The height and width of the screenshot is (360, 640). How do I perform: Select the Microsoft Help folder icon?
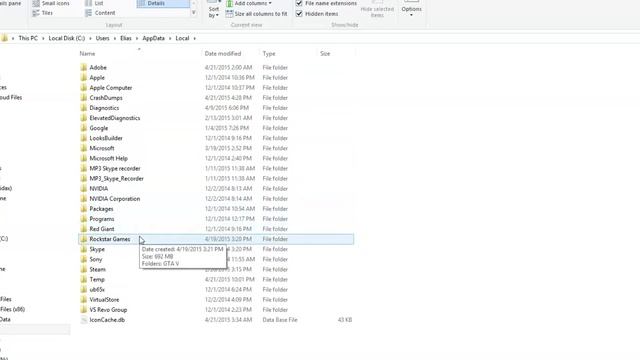point(84,158)
